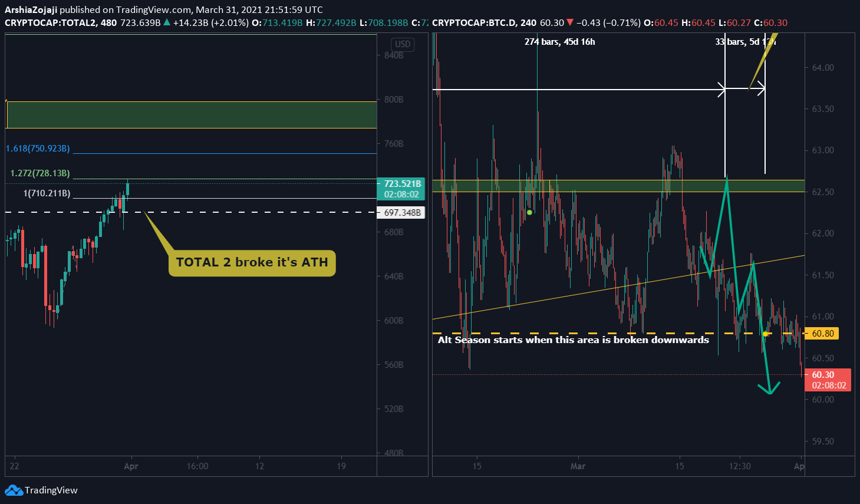Select the large green zone on TOTAL2 chart
The height and width of the screenshot is (504, 860).
click(192, 115)
